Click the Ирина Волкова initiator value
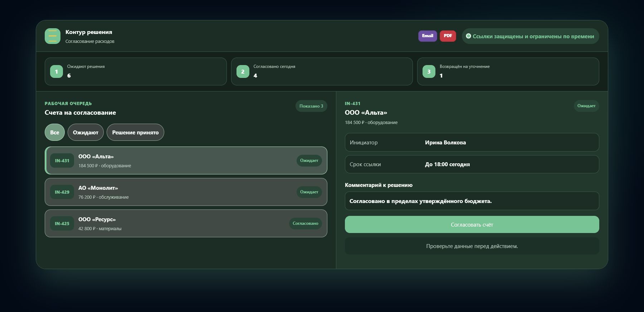The image size is (644, 312). tap(445, 142)
